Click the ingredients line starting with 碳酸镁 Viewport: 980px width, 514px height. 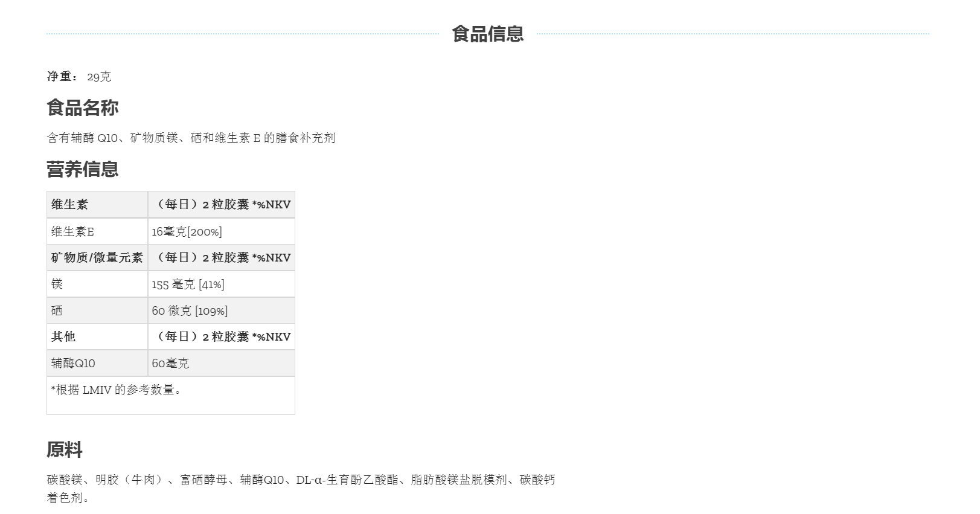click(x=301, y=480)
